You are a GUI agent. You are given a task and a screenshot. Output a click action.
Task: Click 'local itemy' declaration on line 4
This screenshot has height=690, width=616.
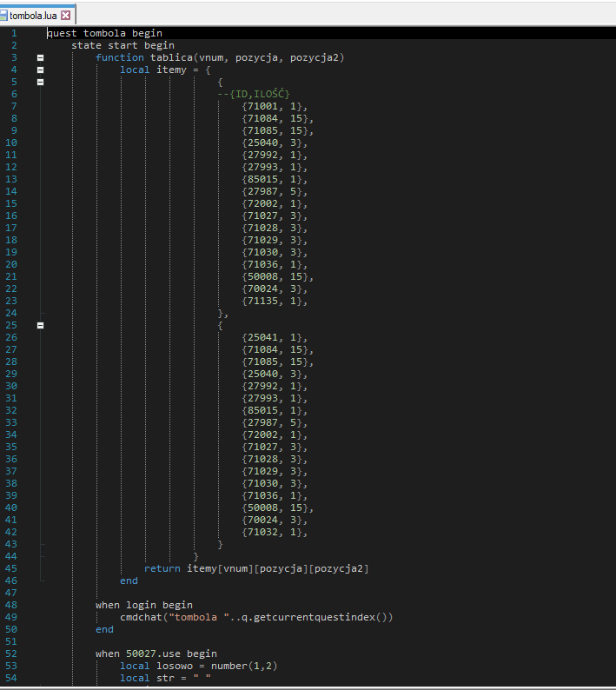tap(153, 70)
